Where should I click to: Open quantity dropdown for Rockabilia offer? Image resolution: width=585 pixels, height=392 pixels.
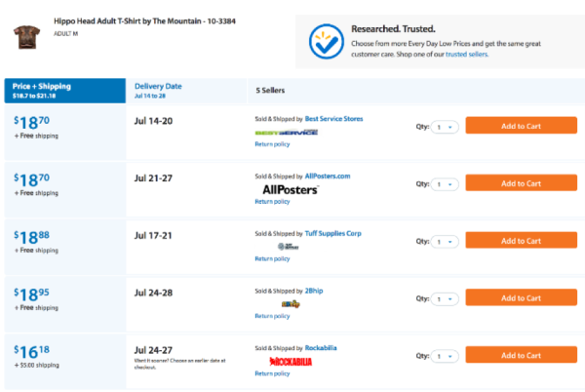pyautogui.click(x=445, y=356)
